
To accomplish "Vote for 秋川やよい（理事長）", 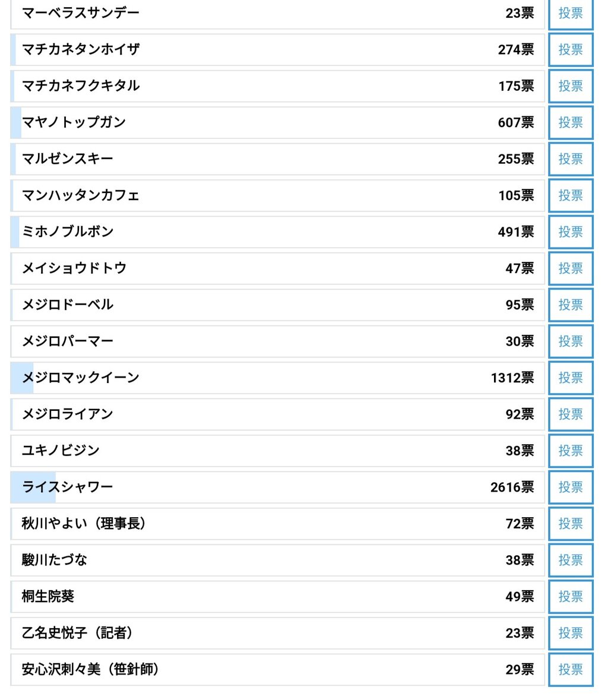I will 570,524.
